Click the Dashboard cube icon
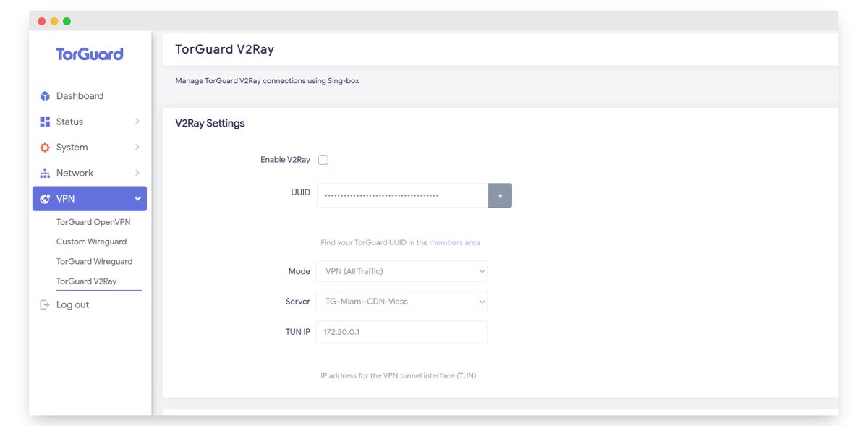The width and height of the screenshot is (868, 426). 45,96
